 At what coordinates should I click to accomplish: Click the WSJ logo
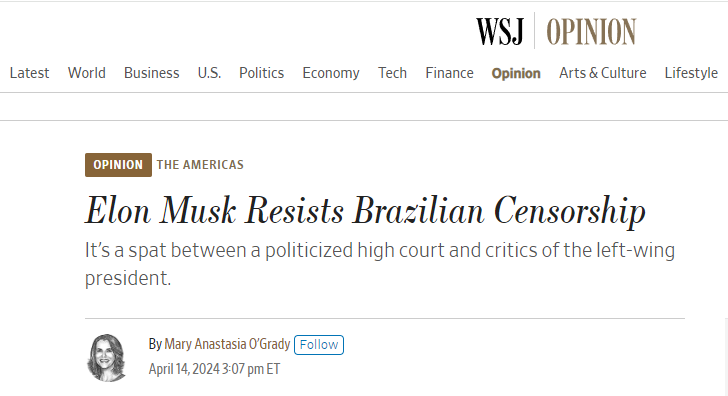[x=500, y=32]
